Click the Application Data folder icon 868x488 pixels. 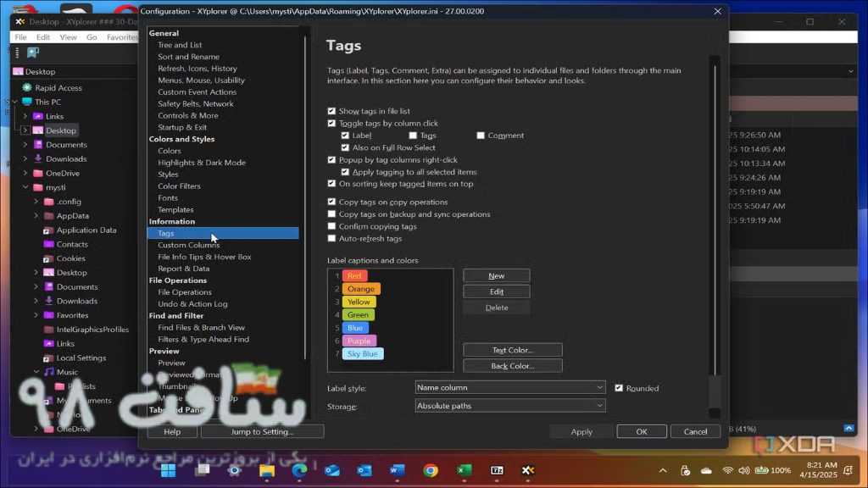coord(48,230)
